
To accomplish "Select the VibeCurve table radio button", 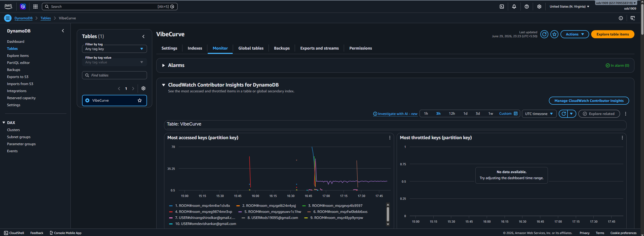I will coord(87,100).
